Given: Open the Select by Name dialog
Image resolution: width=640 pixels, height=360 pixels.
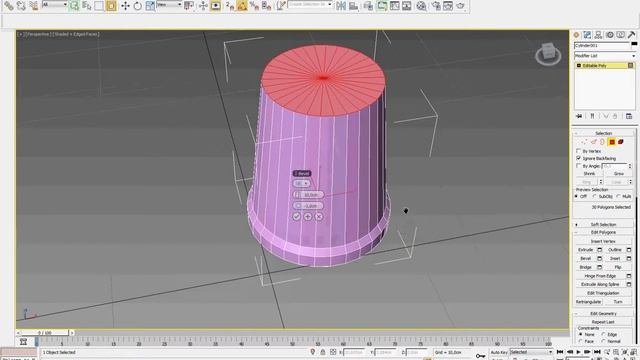Looking at the screenshot, I should [x=87, y=6].
